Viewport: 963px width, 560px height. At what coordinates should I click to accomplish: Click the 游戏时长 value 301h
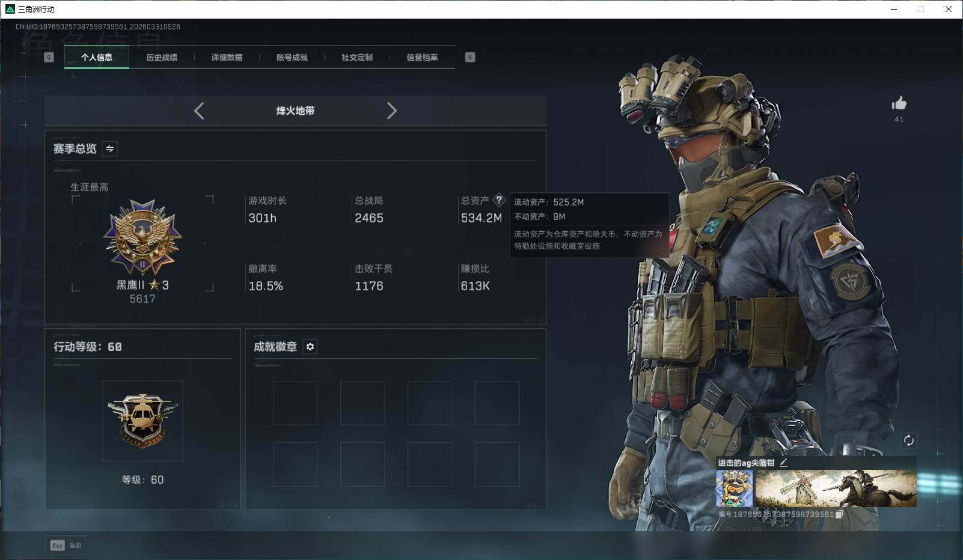[x=263, y=218]
